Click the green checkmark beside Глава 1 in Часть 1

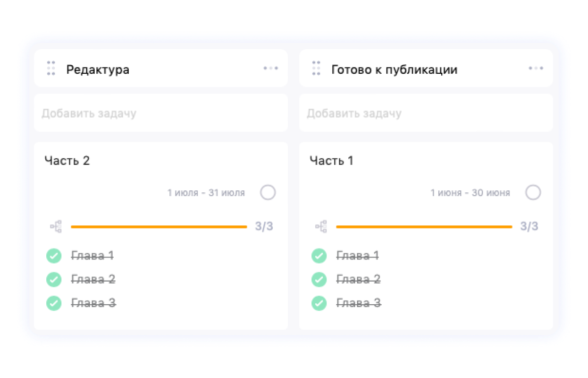click(319, 256)
